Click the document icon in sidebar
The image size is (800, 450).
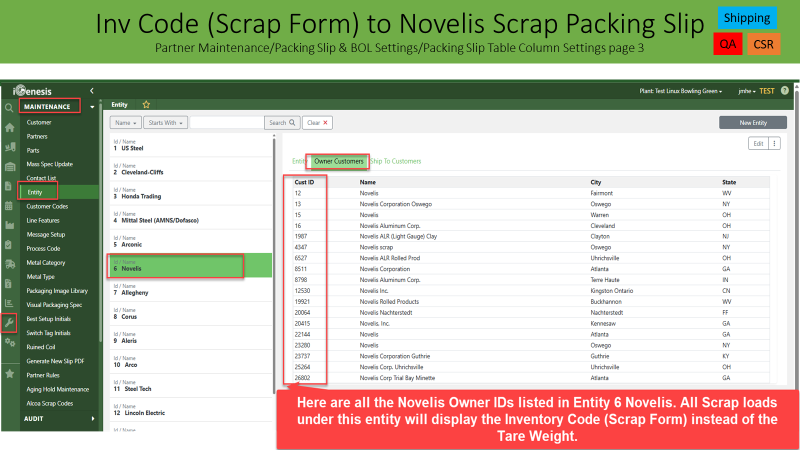click(x=8, y=186)
